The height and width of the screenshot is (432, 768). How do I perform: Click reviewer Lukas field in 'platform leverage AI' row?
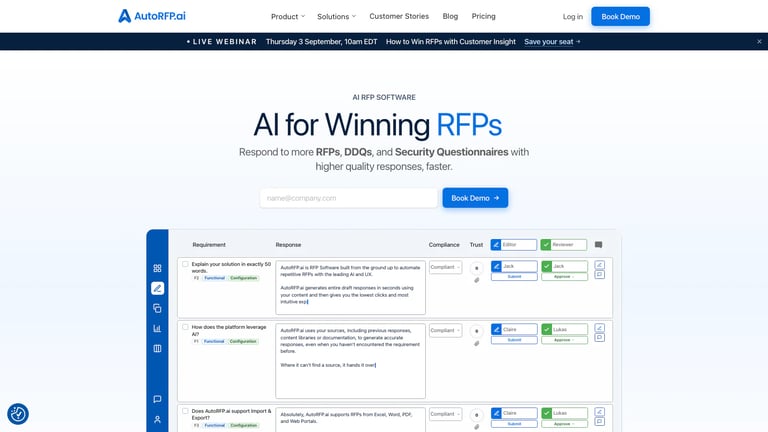point(564,330)
